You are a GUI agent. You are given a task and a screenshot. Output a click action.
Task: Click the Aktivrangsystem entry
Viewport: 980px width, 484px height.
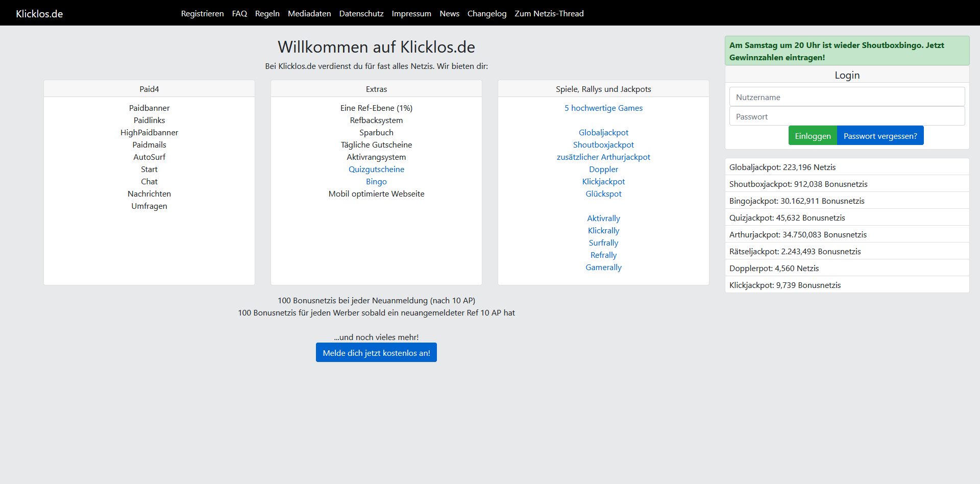[376, 157]
